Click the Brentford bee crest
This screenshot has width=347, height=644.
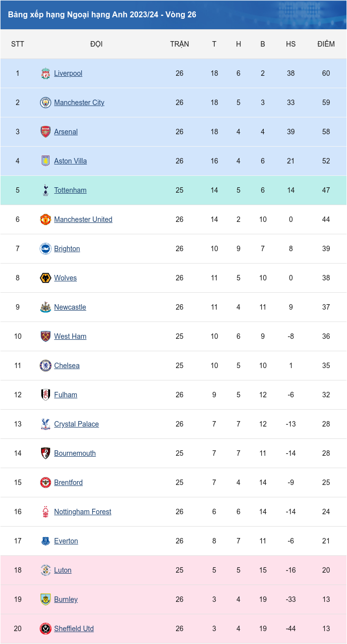46,483
